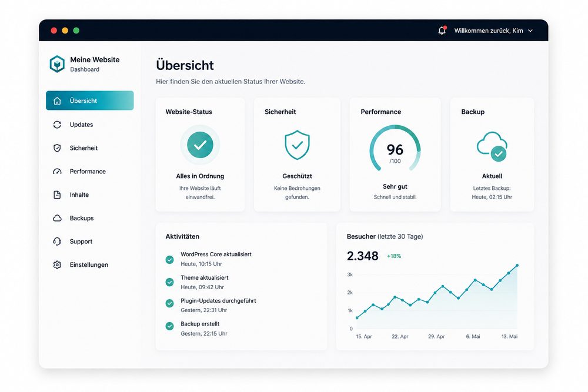Click the refresh arrows icon for Updates
Screen dimensions: 588x392
(57, 125)
